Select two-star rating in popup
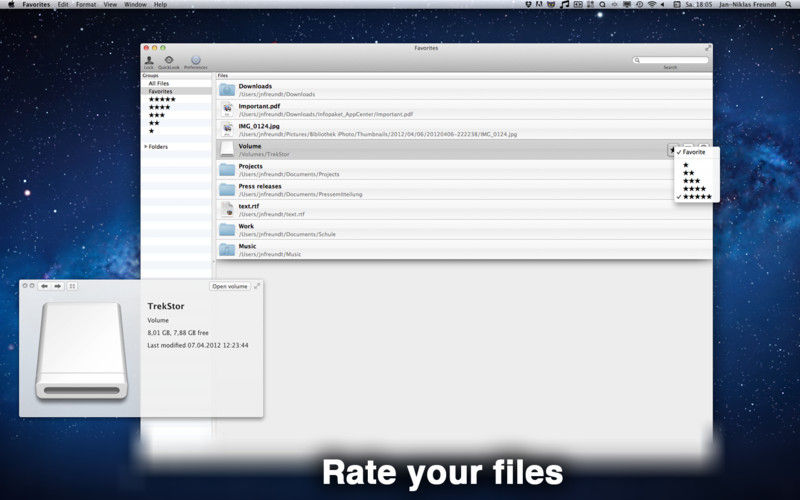Viewport: 800px width, 500px height. click(688, 173)
